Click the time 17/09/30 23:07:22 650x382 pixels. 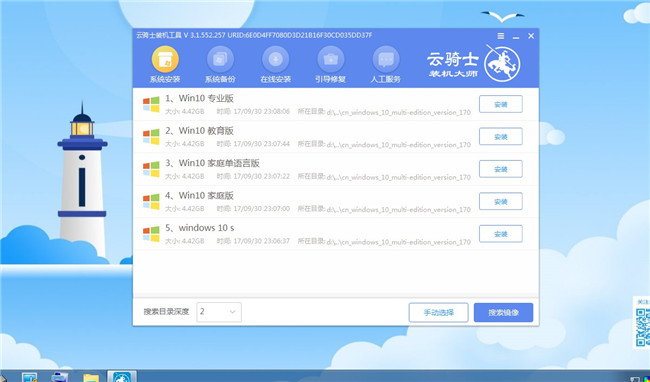(x=262, y=176)
